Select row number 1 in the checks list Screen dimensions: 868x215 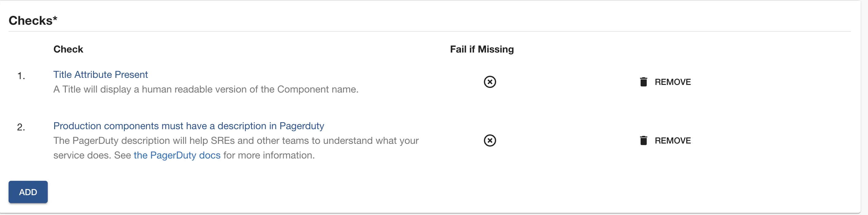pyautogui.click(x=21, y=76)
